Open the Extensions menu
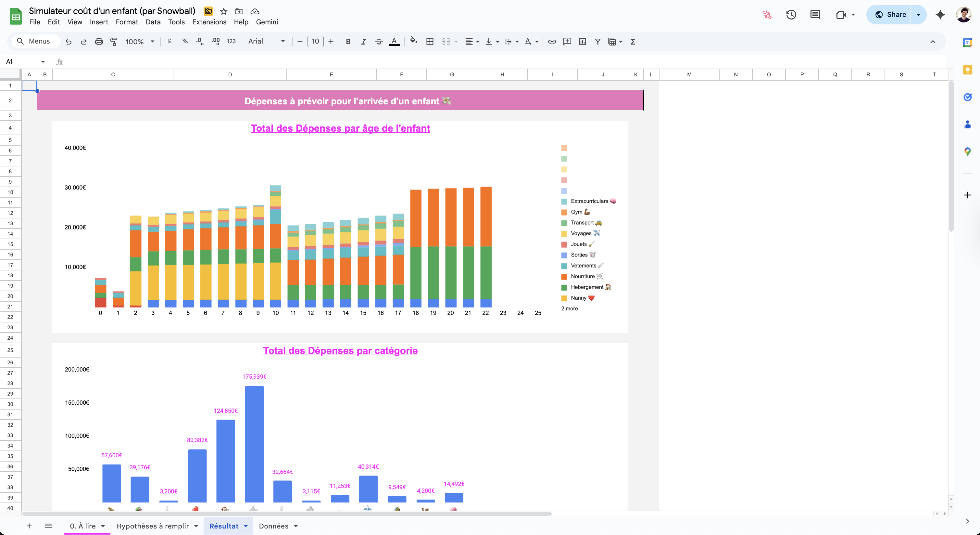Screen dimensions: 980x535 209,22
